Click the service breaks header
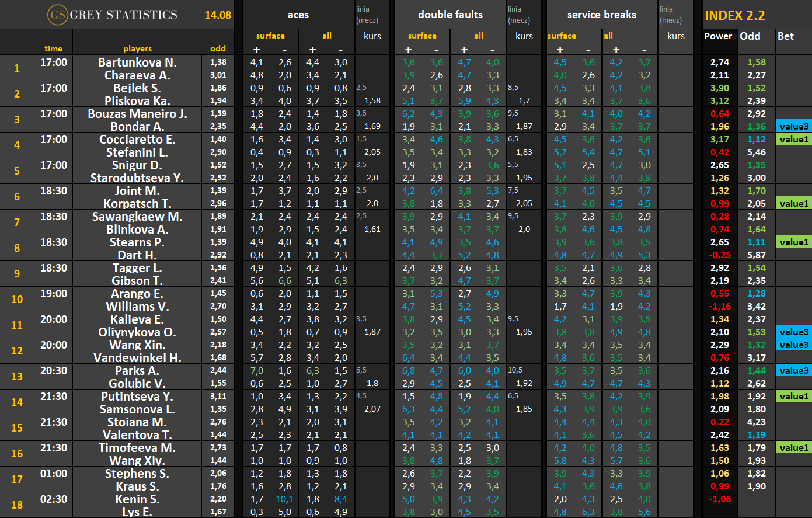Screen dimensions: 812x518 pos(601,15)
